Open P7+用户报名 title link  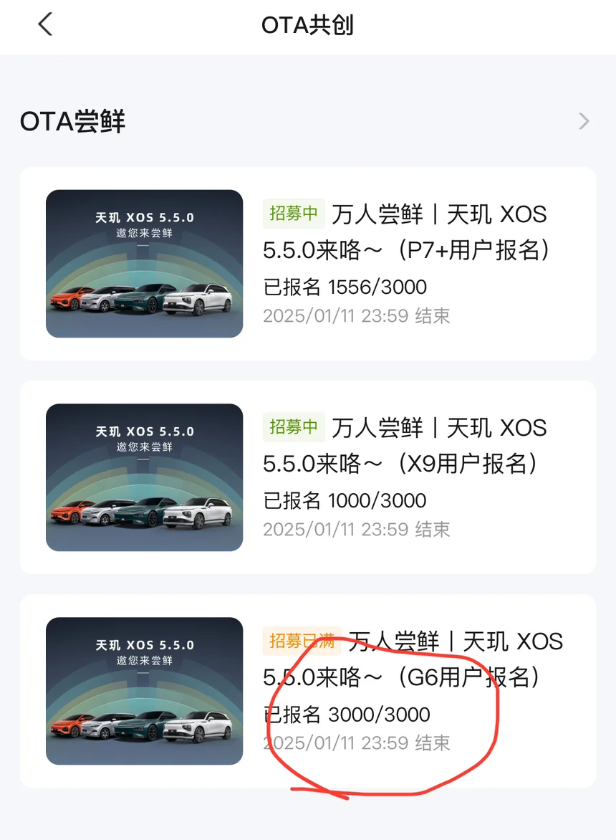click(x=405, y=232)
